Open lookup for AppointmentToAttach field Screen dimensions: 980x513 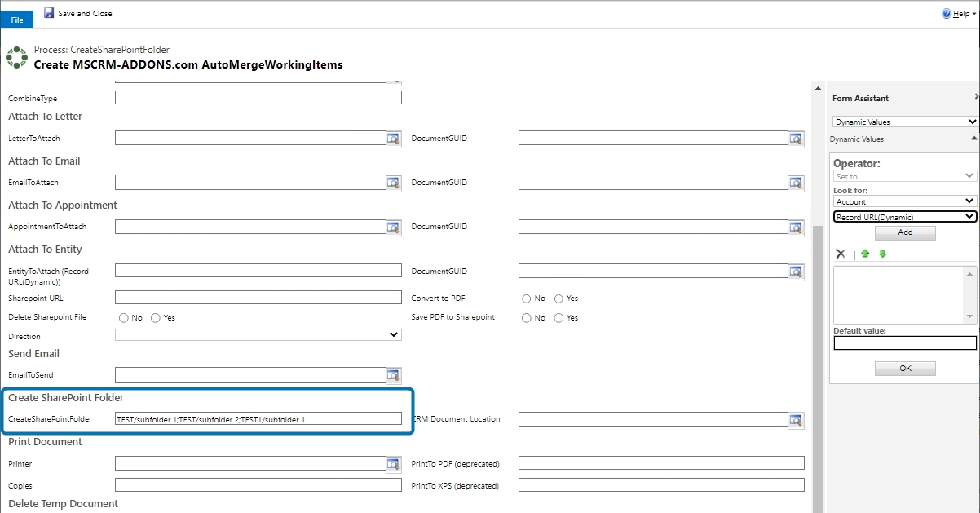pos(394,227)
